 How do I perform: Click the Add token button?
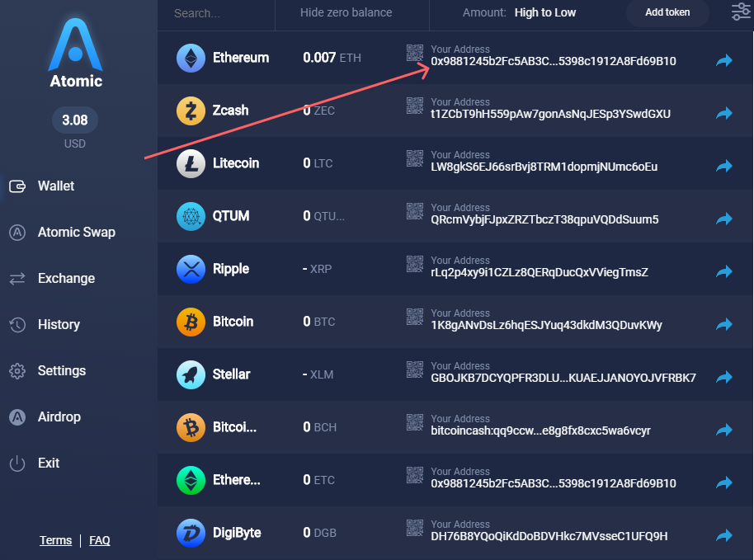pos(667,12)
